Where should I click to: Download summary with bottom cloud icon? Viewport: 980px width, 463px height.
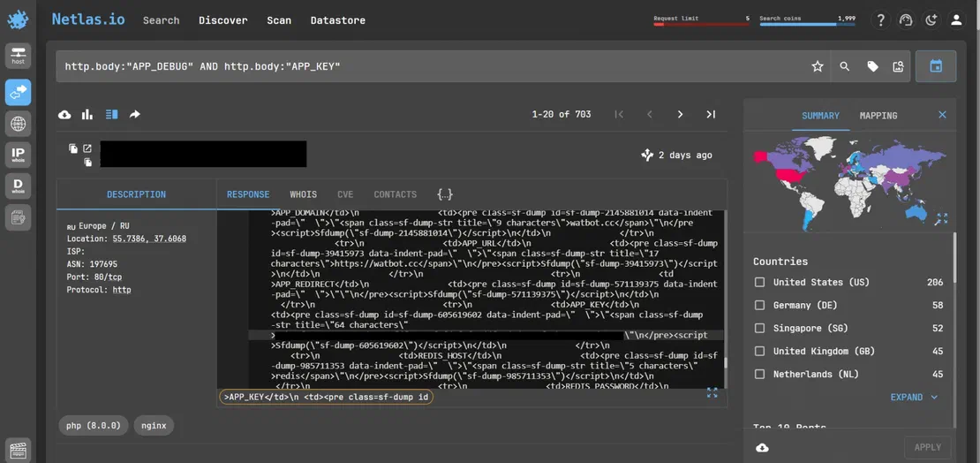[763, 447]
